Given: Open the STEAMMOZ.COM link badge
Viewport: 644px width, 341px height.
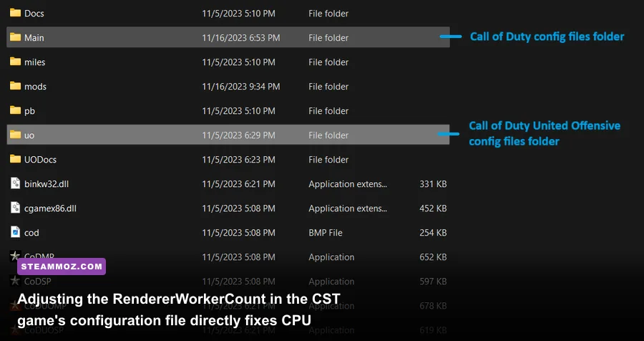Looking at the screenshot, I should pos(62,266).
